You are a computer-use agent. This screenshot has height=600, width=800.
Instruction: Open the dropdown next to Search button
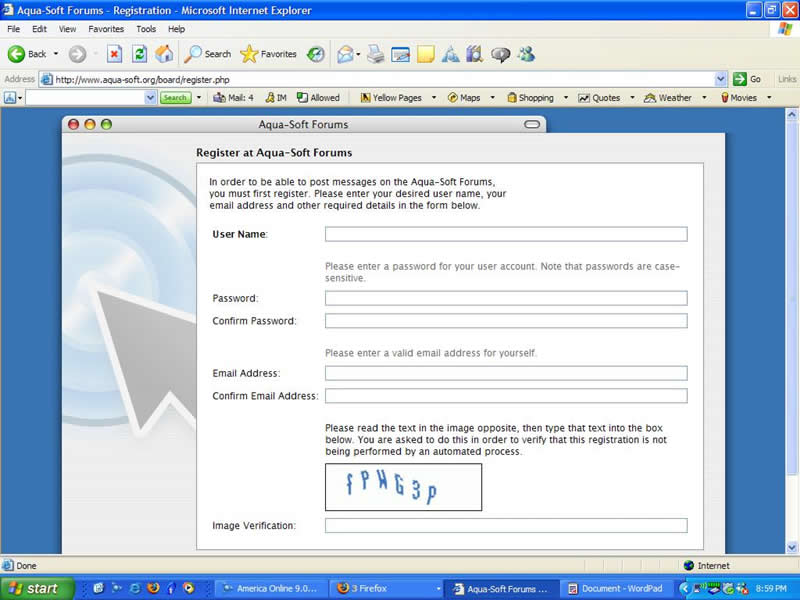199,97
